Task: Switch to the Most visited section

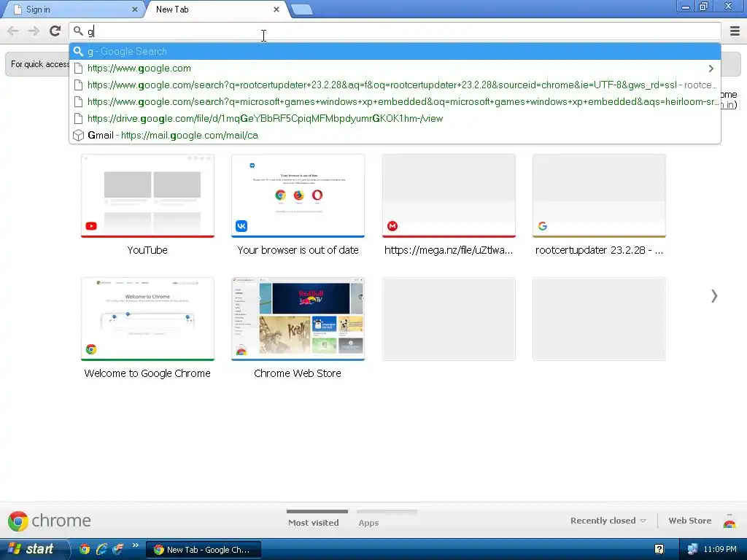Action: [314, 522]
